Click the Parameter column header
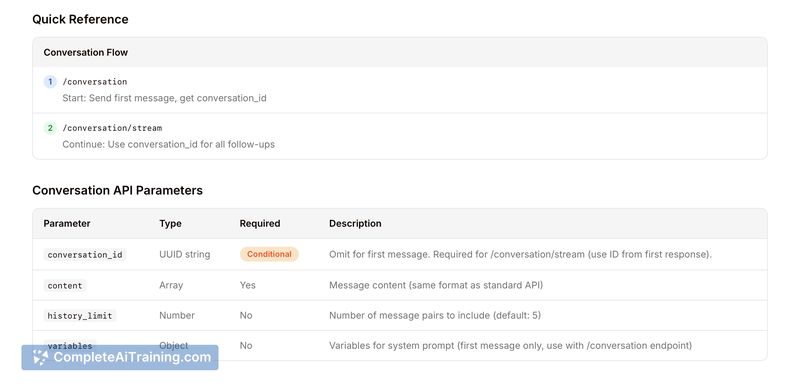 tap(67, 223)
